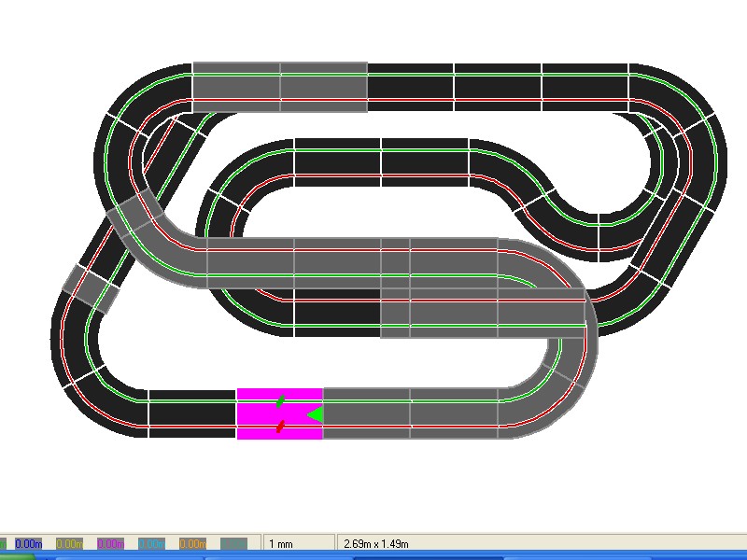
Task: Click the cyan lane length indicator
Action: click(151, 543)
